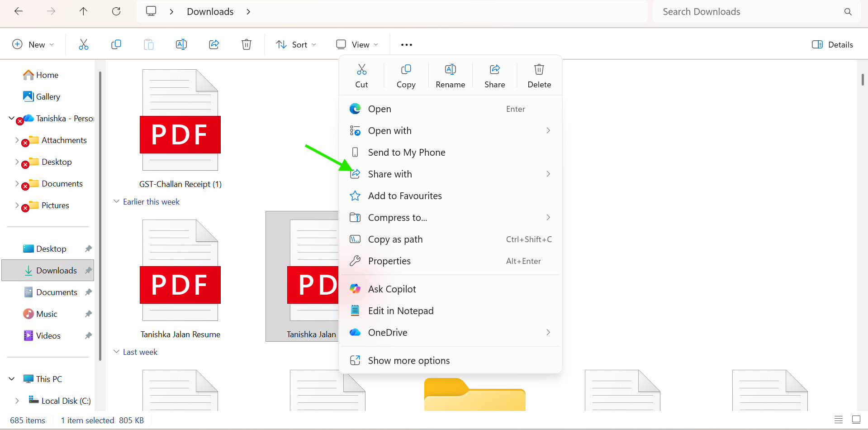Open Gallery in the navigation pane
Image resolution: width=868 pixels, height=430 pixels.
point(42,97)
